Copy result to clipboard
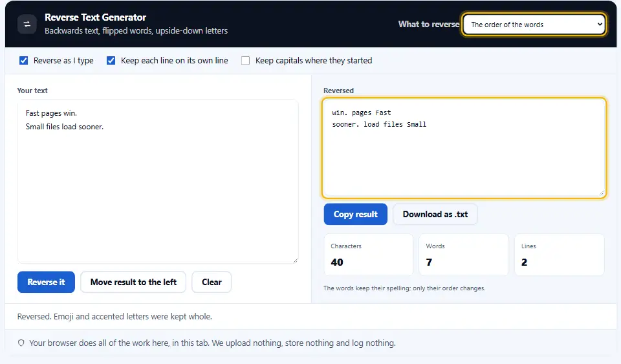The height and width of the screenshot is (364, 621). pyautogui.click(x=355, y=214)
